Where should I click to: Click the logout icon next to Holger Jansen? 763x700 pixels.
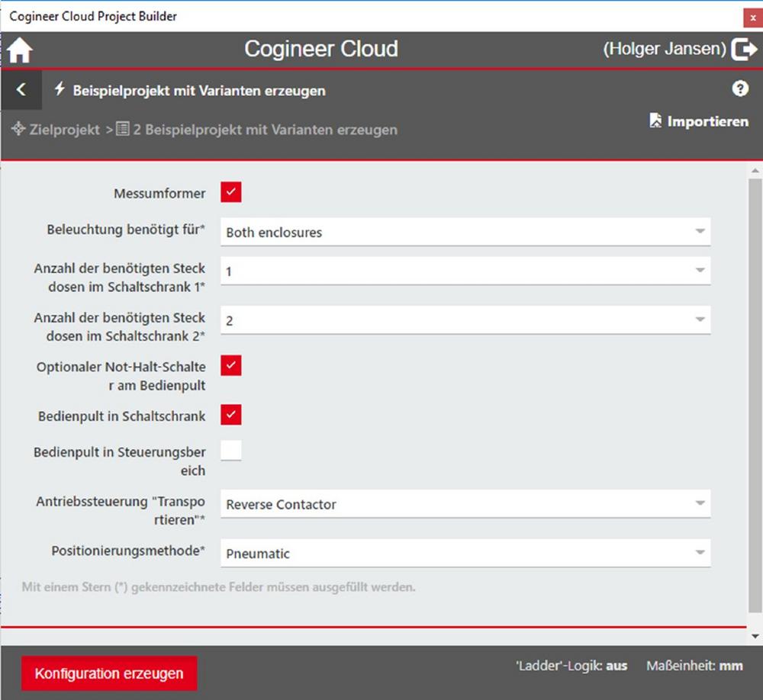pyautogui.click(x=743, y=50)
